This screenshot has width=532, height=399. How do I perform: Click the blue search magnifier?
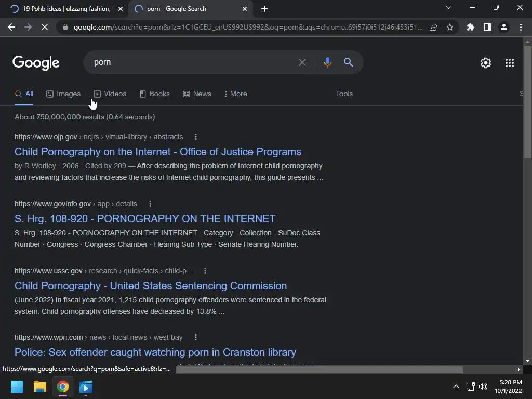(x=348, y=62)
